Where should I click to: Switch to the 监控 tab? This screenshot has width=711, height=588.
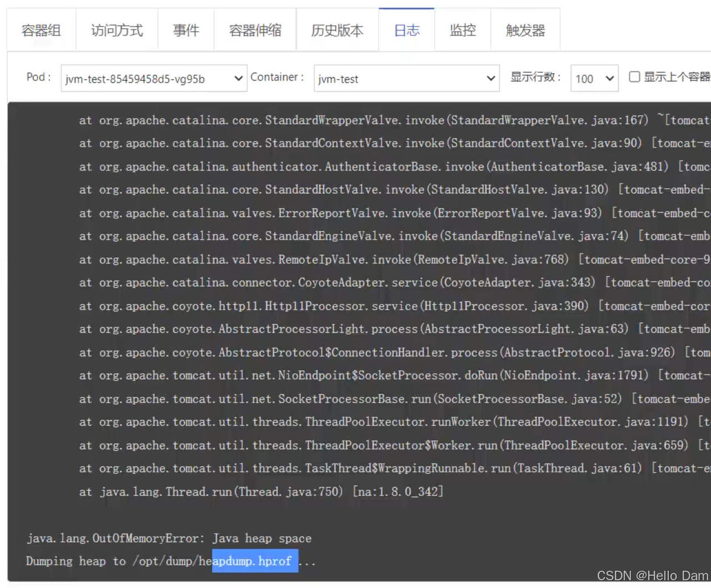click(463, 30)
